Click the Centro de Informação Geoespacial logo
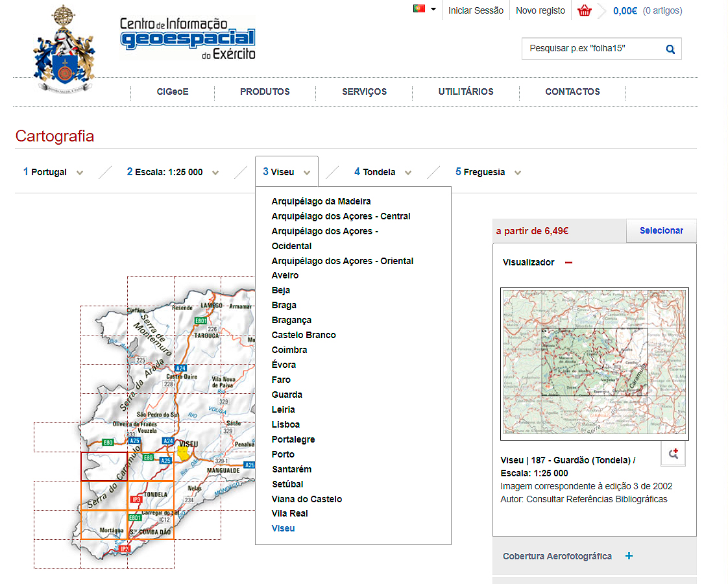 tap(188, 39)
